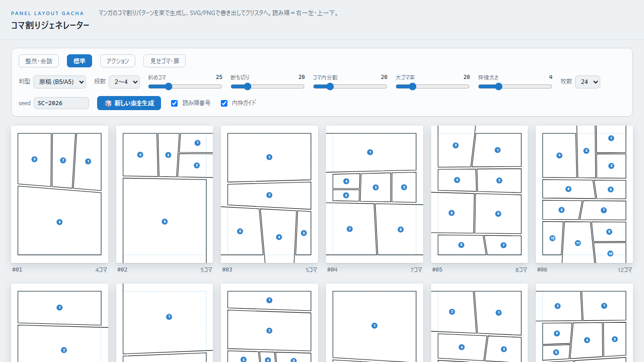
Task: Adjust the 斜めコマ slider
Action: (x=185, y=86)
